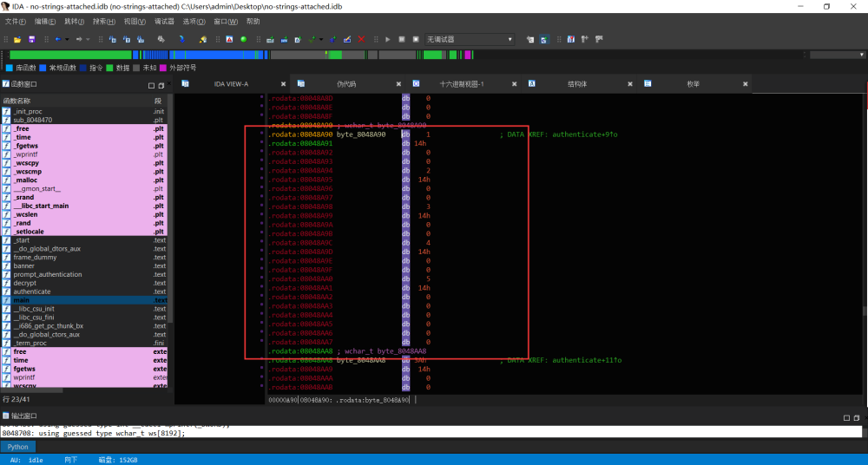
Task: Open the 视图 menu
Action: [x=135, y=22]
